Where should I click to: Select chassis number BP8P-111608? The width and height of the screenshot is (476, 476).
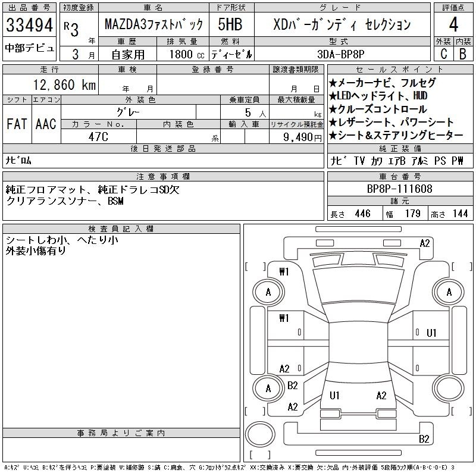[400, 189]
